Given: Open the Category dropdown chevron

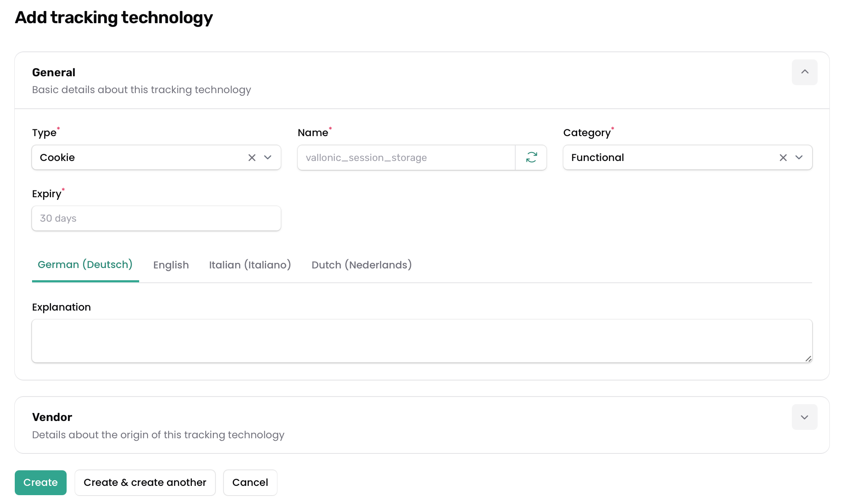Looking at the screenshot, I should 799,158.
